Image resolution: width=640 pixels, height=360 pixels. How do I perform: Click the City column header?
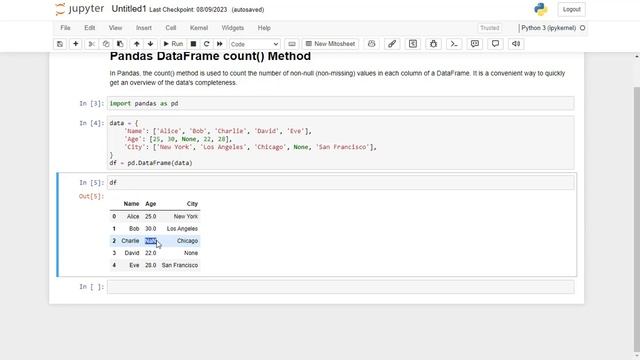(192, 204)
